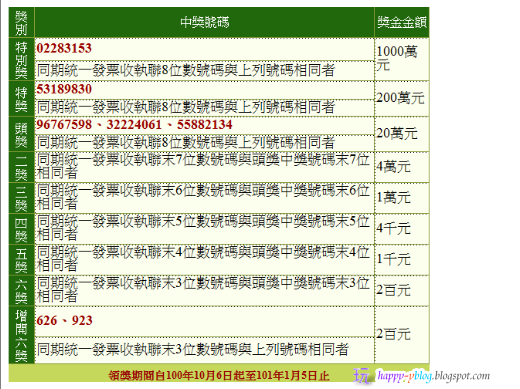Click the 三獎 row label
The image size is (520, 389).
tap(21, 198)
